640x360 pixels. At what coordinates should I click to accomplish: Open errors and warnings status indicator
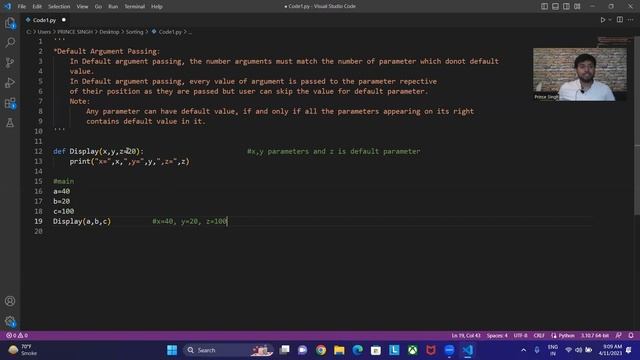[17, 336]
